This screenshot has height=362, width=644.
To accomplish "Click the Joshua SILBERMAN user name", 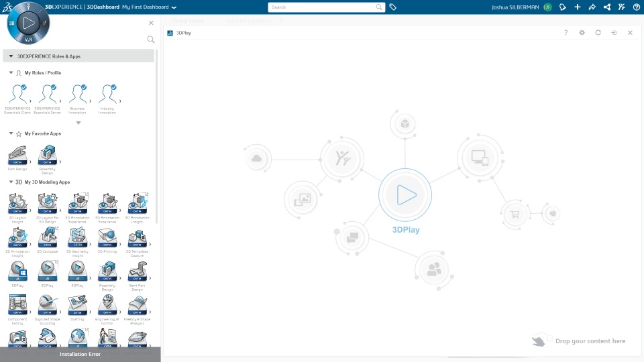I will [515, 7].
